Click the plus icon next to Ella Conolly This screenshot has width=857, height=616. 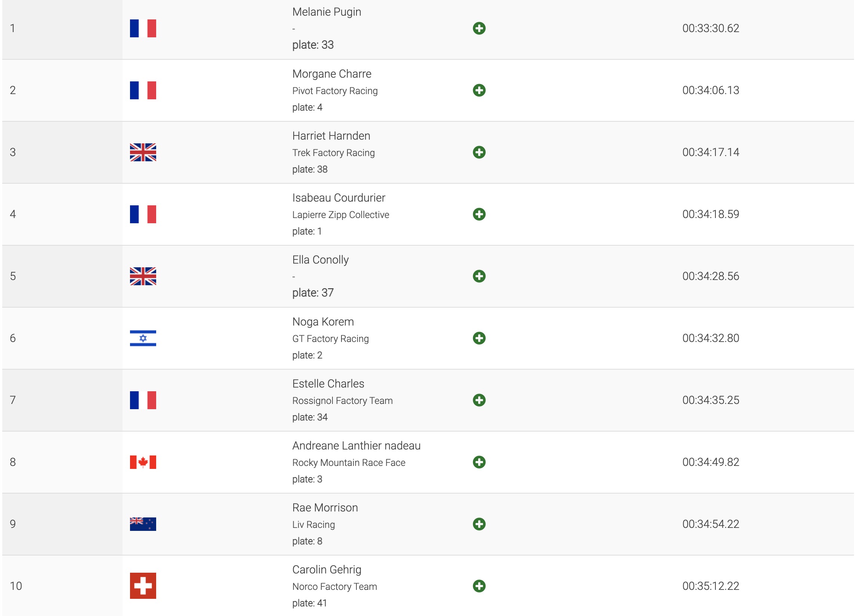[479, 276]
